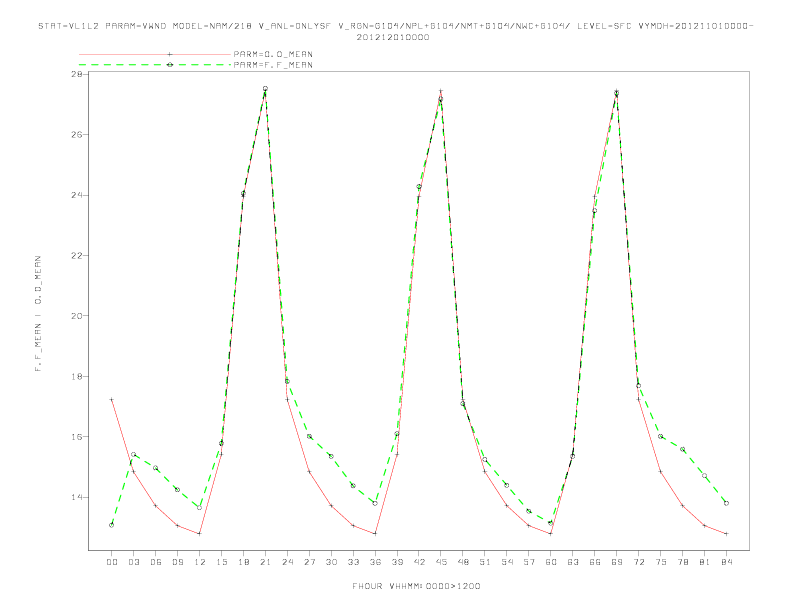Select green F.F_MEAN circle at hour 27
Screen dimensions: 792x612
coord(309,436)
